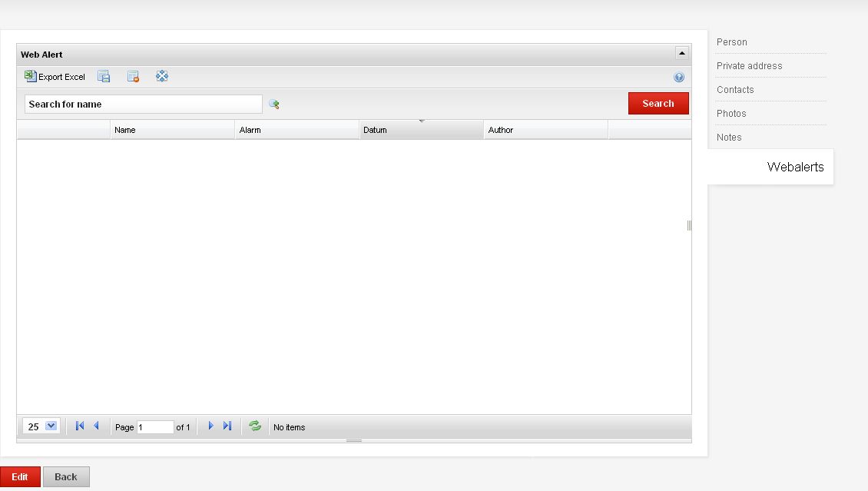Screen dimensions: 868x491
Task: Click the Export Excel toolbar button
Action: [55, 77]
